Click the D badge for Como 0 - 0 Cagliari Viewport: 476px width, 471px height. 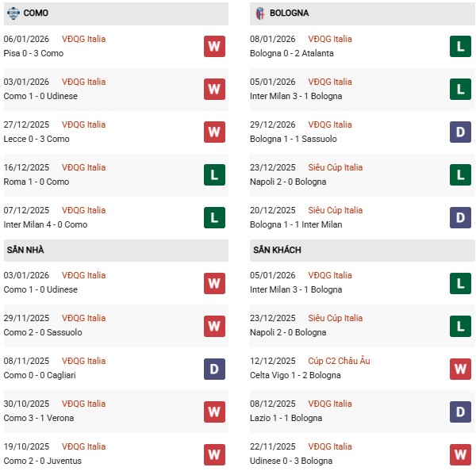[x=214, y=368]
